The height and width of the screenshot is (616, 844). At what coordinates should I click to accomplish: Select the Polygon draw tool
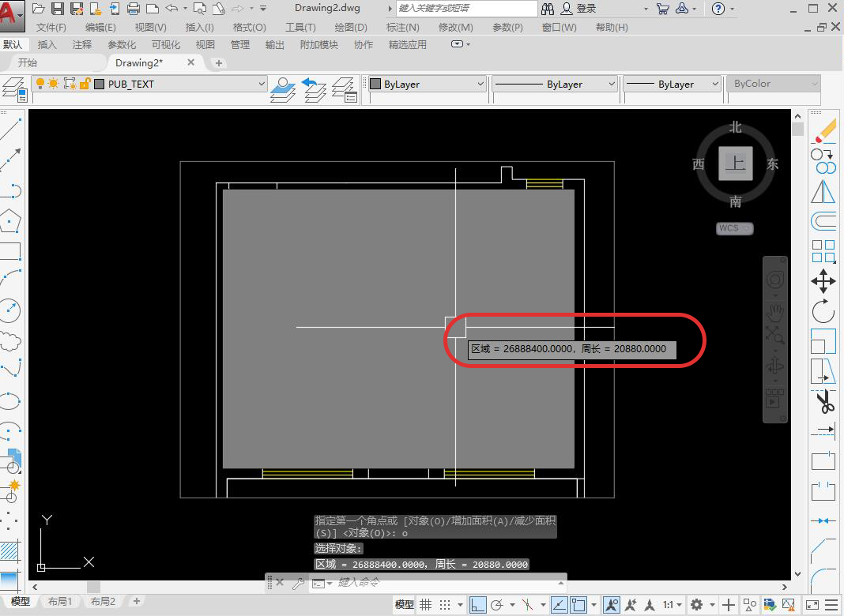coord(11,221)
